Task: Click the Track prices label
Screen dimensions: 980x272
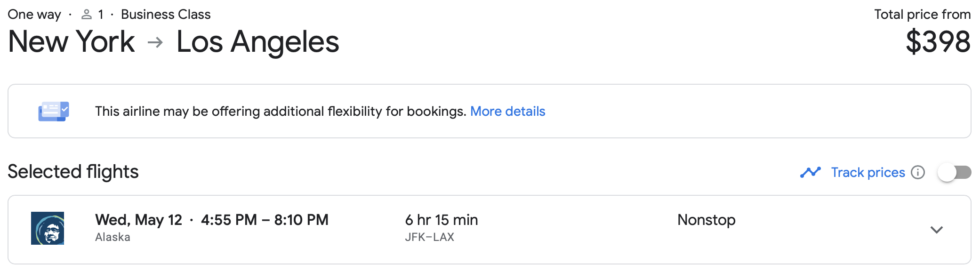Action: pyautogui.click(x=868, y=173)
